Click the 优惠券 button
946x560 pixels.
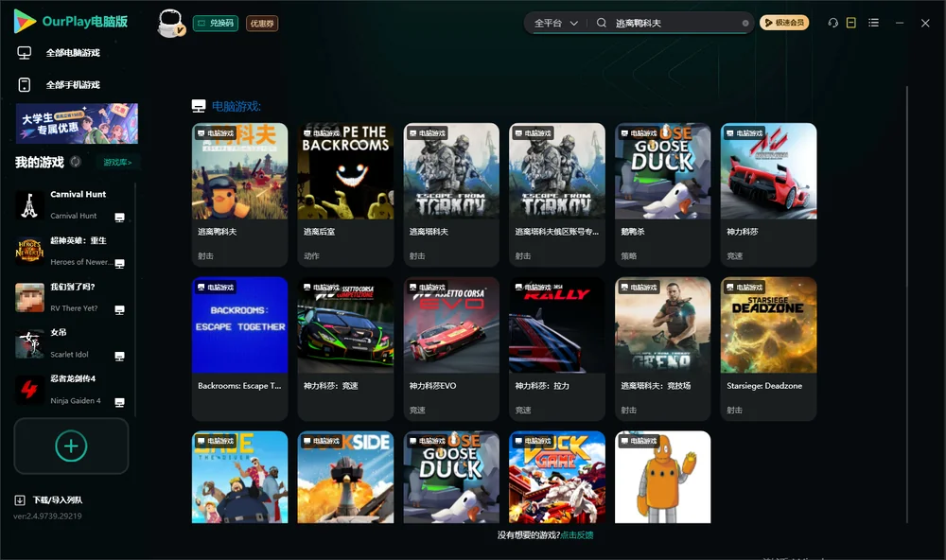tap(262, 24)
